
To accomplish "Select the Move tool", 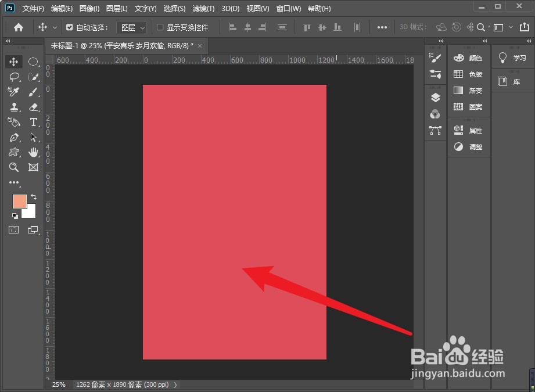I will pos(13,62).
